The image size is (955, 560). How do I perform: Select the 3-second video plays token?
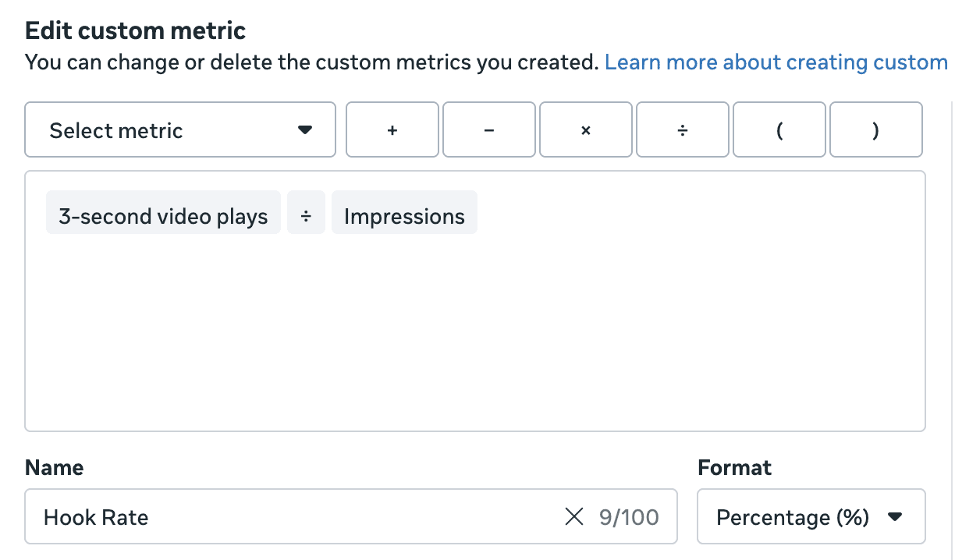tap(162, 212)
